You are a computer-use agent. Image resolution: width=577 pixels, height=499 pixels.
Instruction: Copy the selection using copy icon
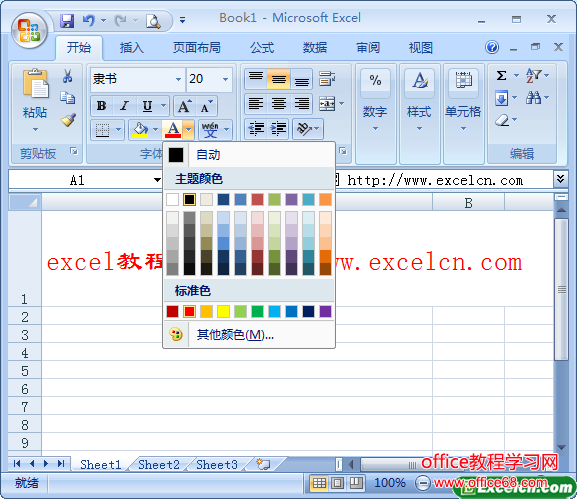(67, 98)
